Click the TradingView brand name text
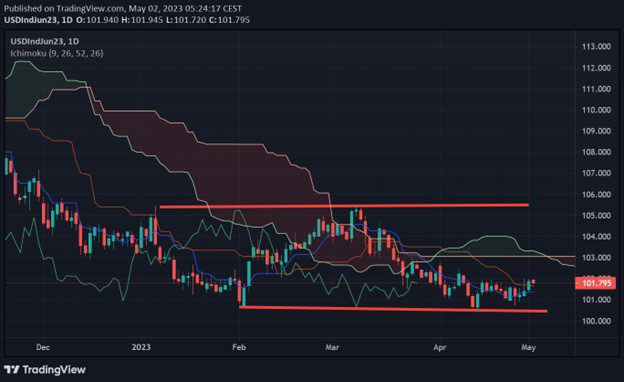This screenshot has height=382, width=624. coord(54,370)
